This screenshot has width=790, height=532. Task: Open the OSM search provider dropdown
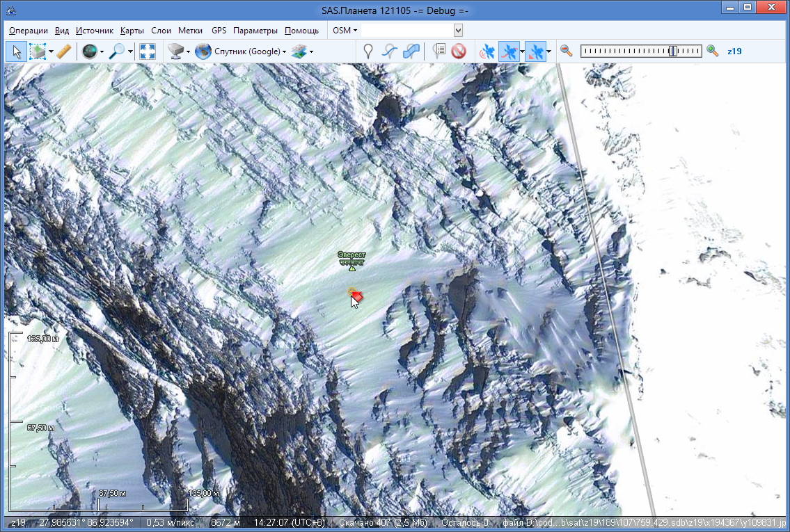click(345, 31)
